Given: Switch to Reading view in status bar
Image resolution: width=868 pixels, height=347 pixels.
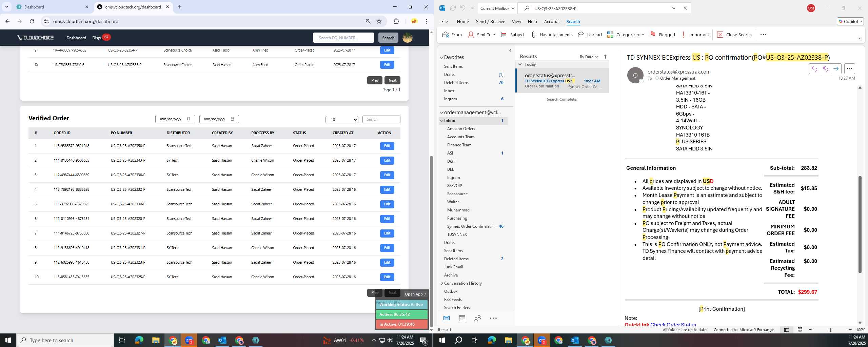Looking at the screenshot, I should (x=800, y=330).
